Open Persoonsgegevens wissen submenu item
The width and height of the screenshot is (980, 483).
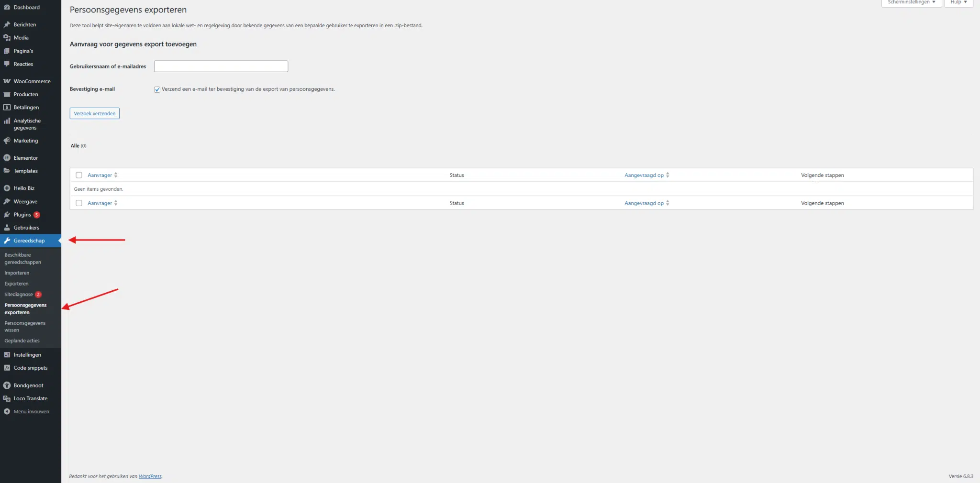[25, 327]
